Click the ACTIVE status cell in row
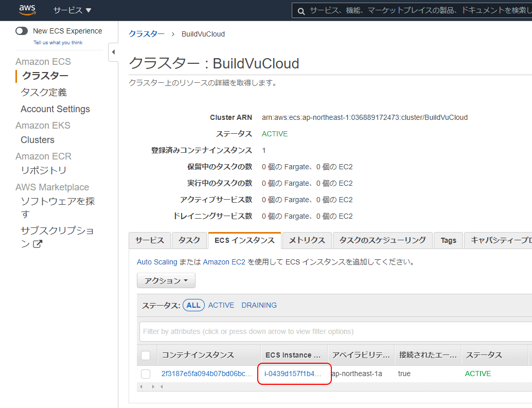The width and height of the screenshot is (532, 408). pyautogui.click(x=477, y=374)
